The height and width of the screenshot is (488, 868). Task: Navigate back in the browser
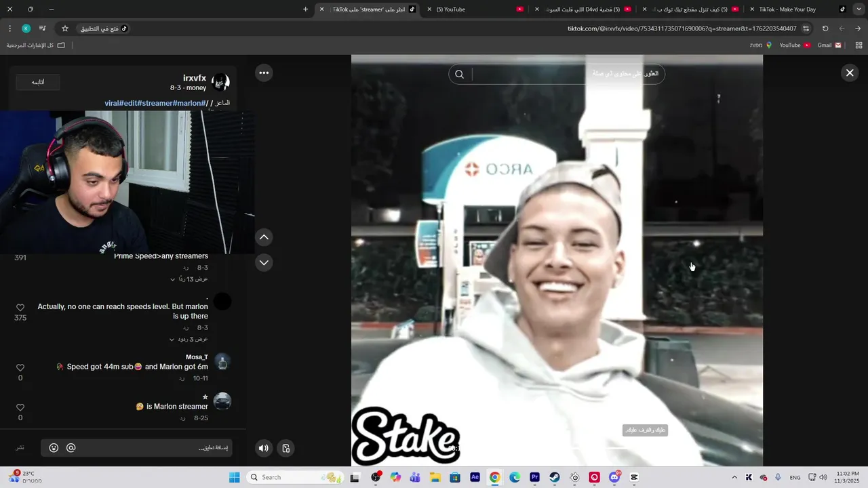(x=858, y=28)
